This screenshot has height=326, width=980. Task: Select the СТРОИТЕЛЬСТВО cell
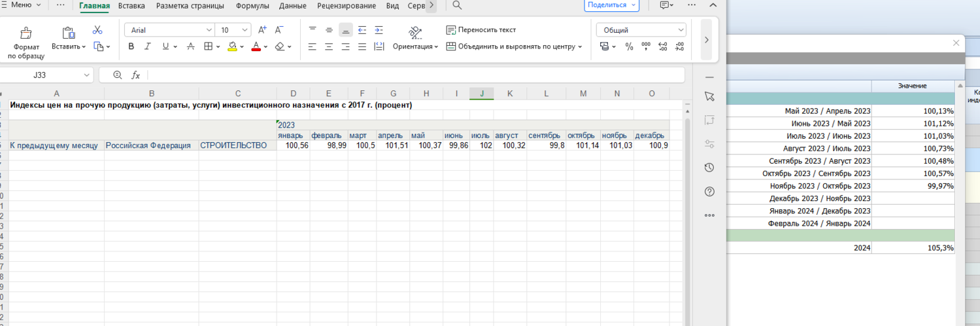[238, 145]
